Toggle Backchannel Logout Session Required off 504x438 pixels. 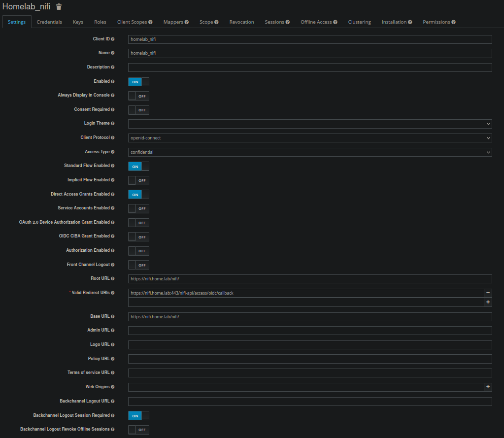click(x=138, y=416)
